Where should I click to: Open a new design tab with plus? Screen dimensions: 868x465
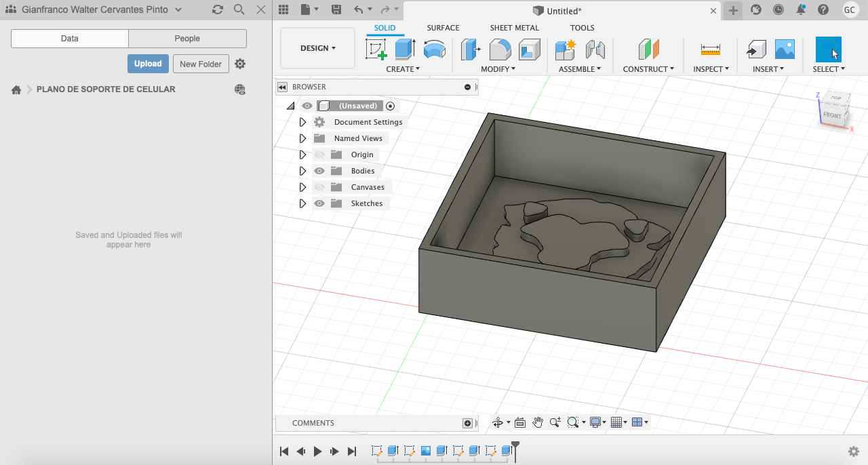point(732,10)
